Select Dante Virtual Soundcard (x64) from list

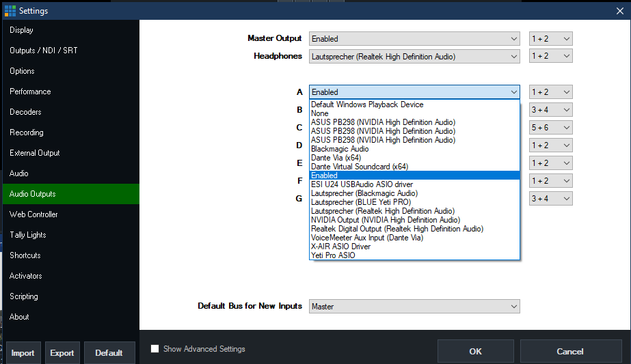(x=360, y=167)
